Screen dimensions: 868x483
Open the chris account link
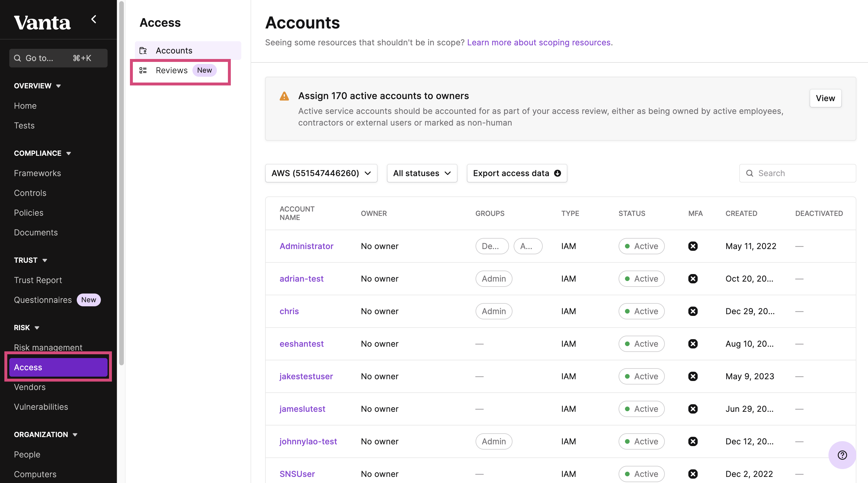[289, 311]
